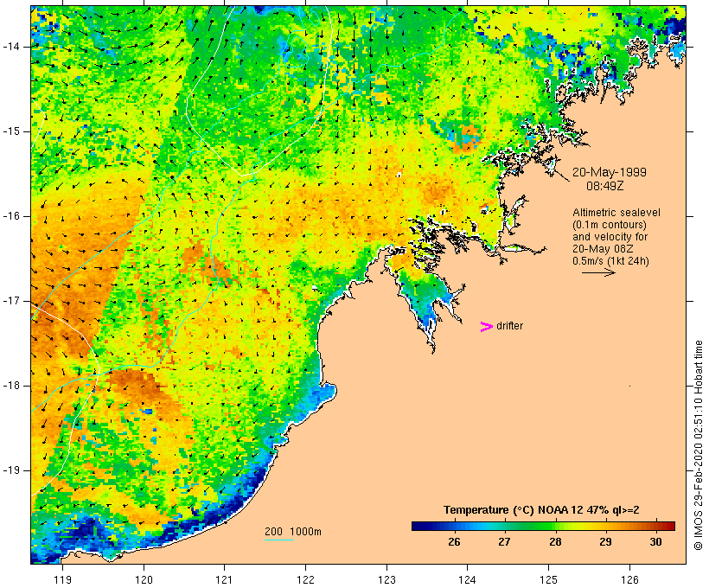This screenshot has height=588, width=709.
Task: Click the latitude axis label '-19'
Action: 11,470
